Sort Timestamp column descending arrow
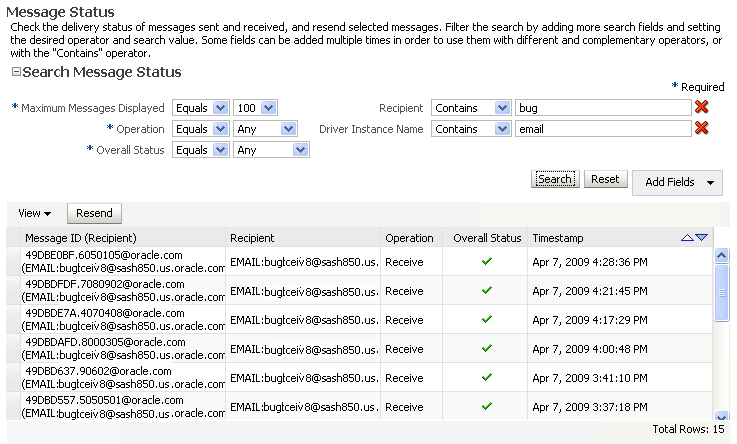This screenshot has height=444, width=737. [x=701, y=238]
